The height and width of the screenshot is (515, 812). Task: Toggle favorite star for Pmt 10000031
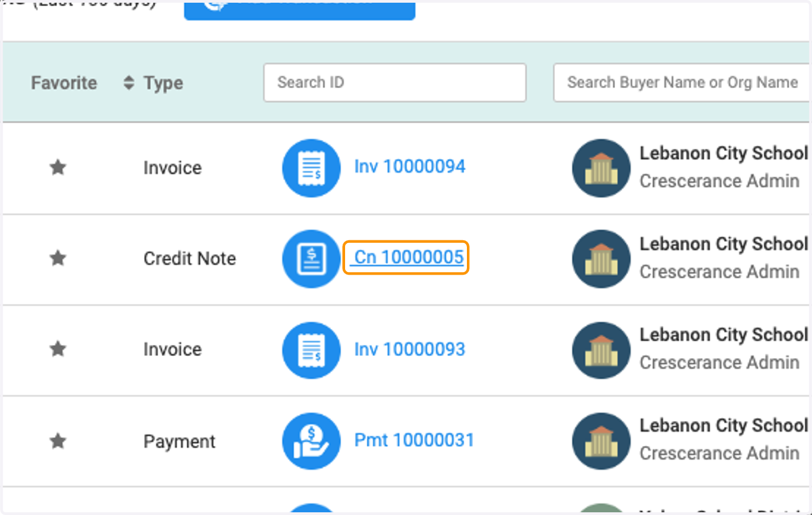[58, 441]
